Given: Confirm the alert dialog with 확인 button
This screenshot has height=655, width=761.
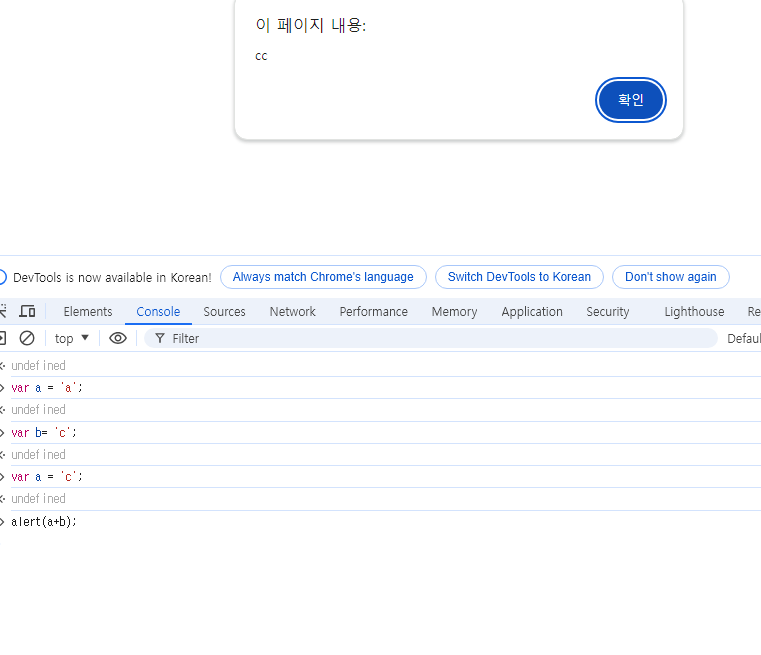Looking at the screenshot, I should point(630,100).
